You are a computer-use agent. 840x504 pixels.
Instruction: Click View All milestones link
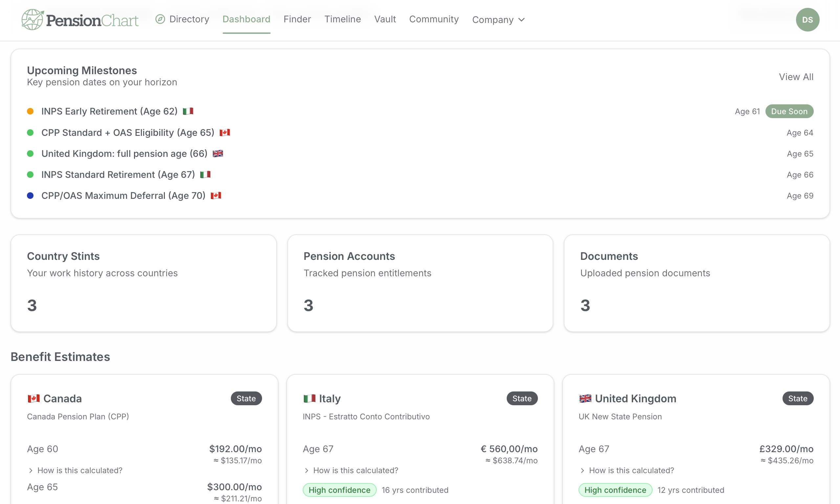click(796, 77)
